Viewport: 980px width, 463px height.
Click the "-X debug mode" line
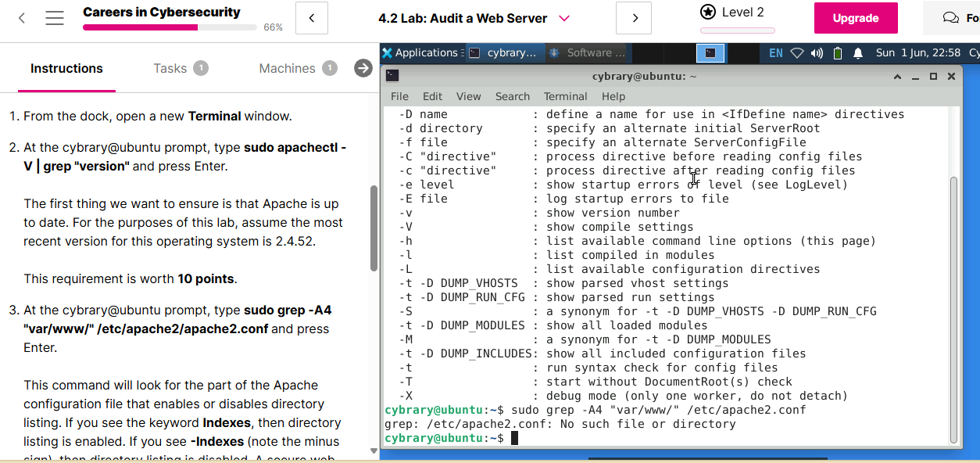623,396
